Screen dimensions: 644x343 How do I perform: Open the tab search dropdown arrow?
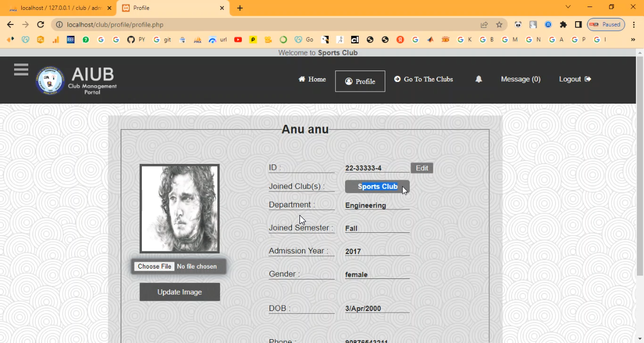pos(568,7)
